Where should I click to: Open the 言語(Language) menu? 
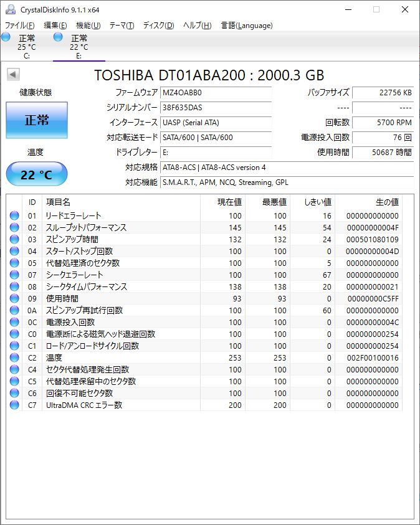247,26
